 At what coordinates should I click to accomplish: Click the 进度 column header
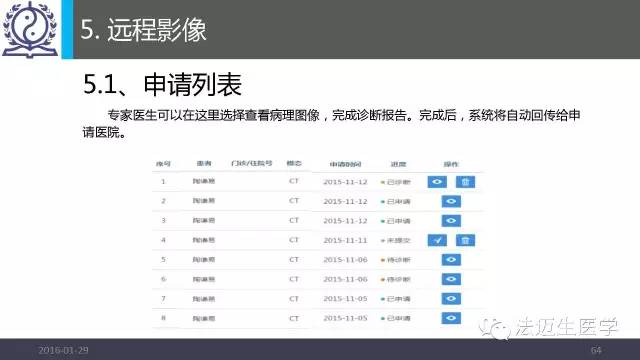coord(398,164)
